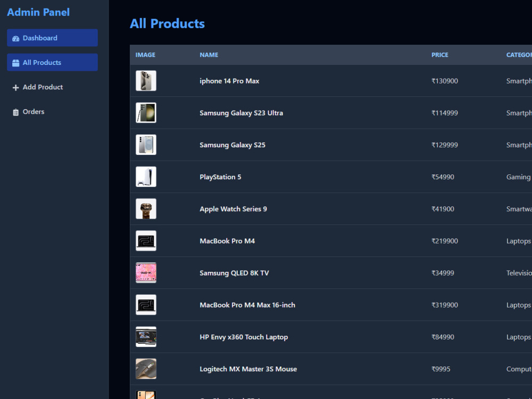Image resolution: width=532 pixels, height=399 pixels.
Task: Click the ₹54990 price value
Action: click(443, 177)
